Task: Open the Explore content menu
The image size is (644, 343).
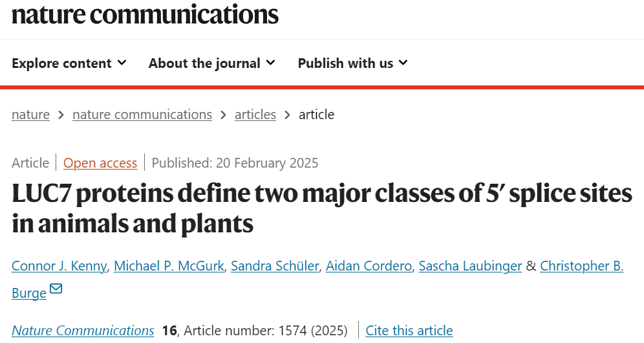Action: click(x=69, y=63)
